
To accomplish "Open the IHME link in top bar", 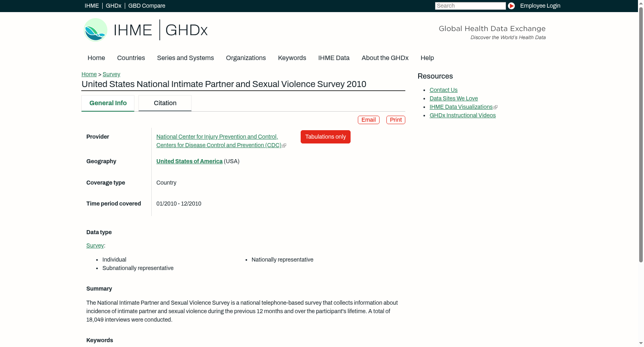I will click(x=92, y=6).
